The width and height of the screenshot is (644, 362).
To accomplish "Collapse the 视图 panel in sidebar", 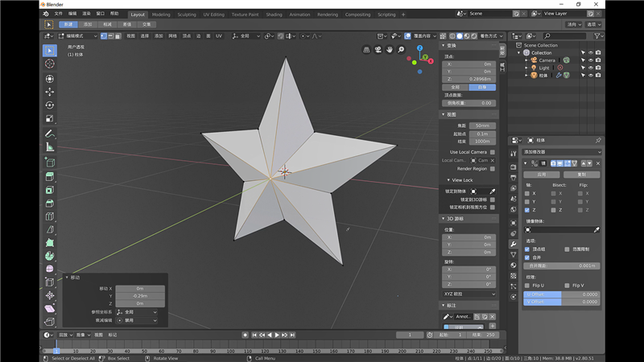I will (x=444, y=114).
